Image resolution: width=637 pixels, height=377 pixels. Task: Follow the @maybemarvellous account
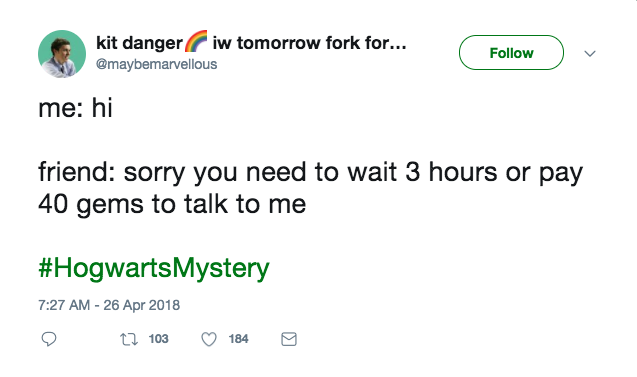pyautogui.click(x=511, y=52)
